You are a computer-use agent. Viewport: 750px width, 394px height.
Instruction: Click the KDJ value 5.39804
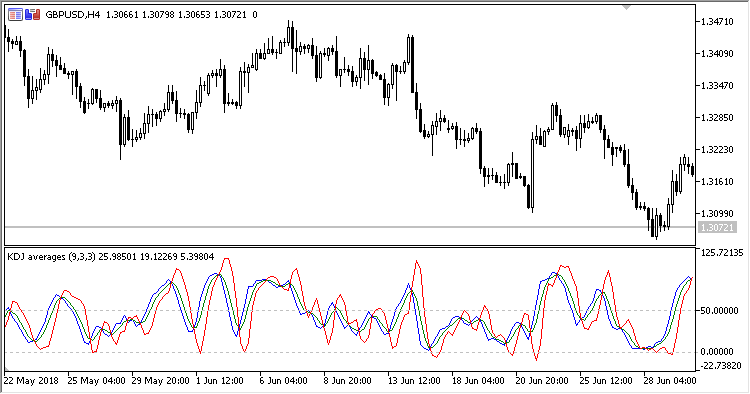click(197, 257)
